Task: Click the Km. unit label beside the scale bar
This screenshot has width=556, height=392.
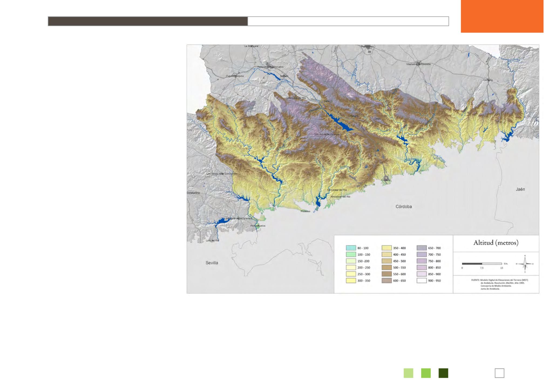Action: (x=506, y=264)
